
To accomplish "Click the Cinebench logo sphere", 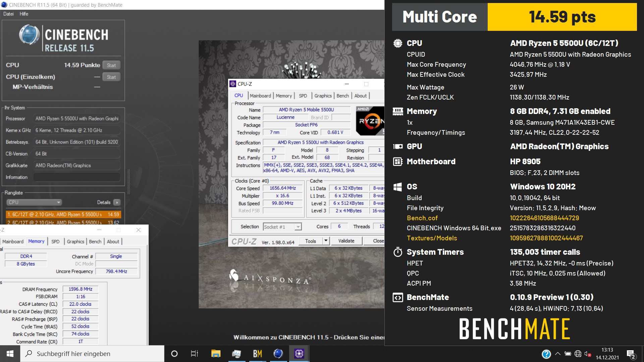I will (x=29, y=35).
